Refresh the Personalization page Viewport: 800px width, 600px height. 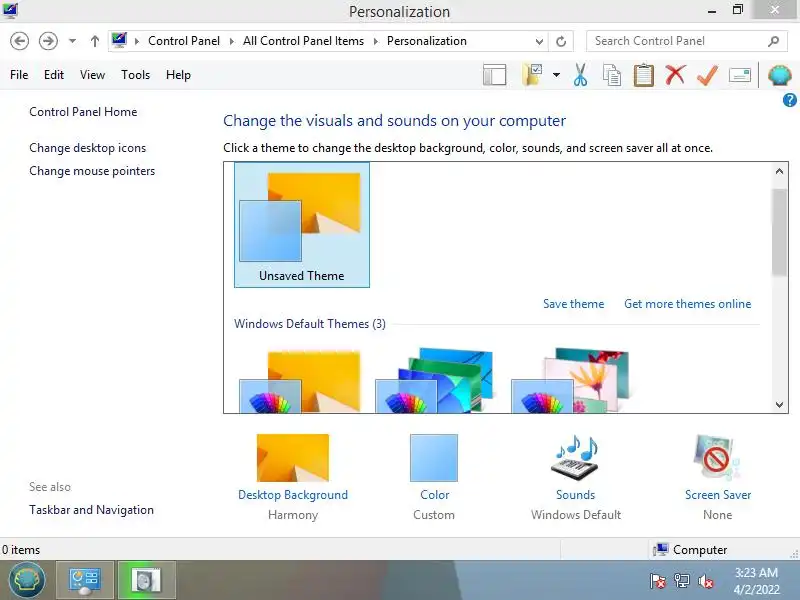tap(561, 41)
